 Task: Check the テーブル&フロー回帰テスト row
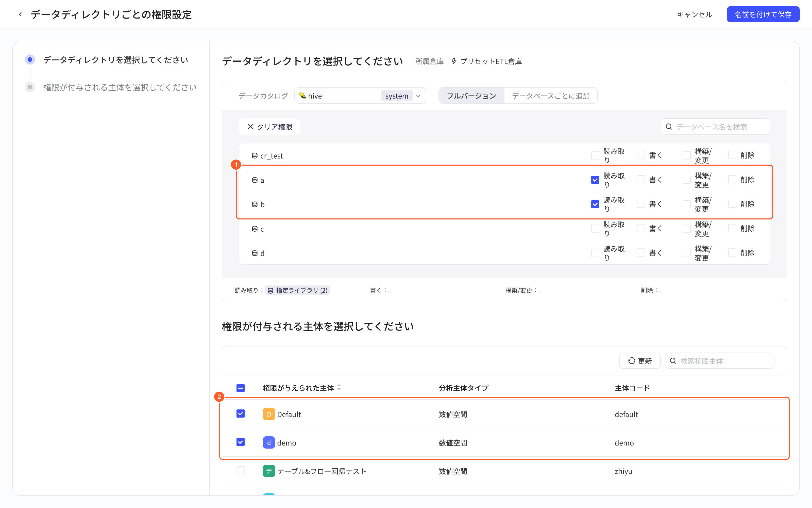pyautogui.click(x=241, y=470)
